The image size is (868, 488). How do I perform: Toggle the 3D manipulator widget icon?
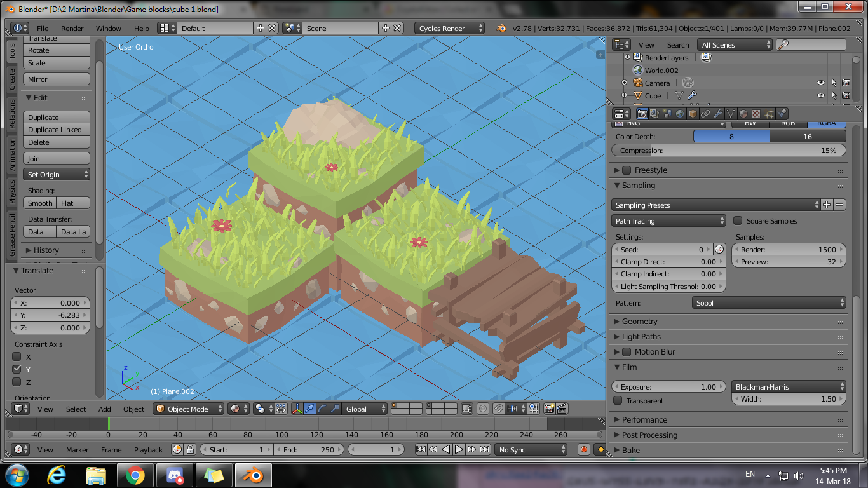click(x=297, y=409)
